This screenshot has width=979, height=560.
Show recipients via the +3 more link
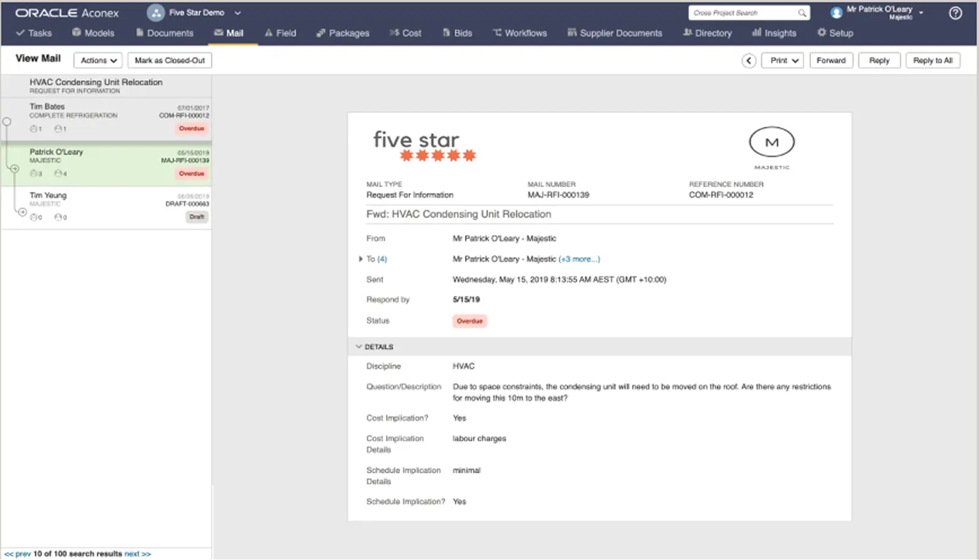[x=579, y=259]
